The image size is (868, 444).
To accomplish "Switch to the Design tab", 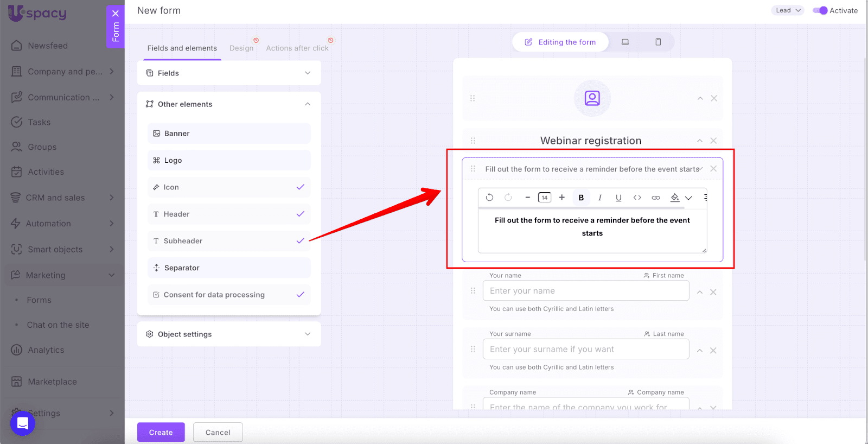I will pos(241,48).
